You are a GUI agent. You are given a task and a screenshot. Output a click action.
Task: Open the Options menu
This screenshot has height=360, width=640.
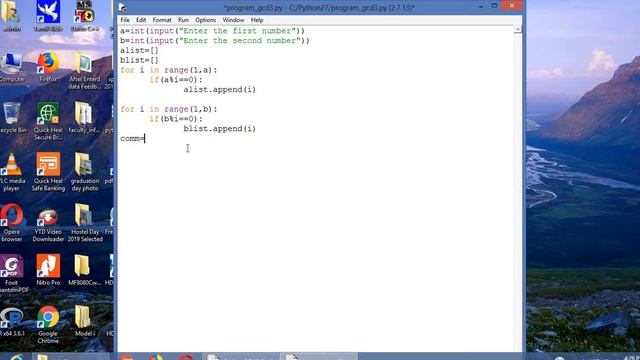[x=205, y=20]
